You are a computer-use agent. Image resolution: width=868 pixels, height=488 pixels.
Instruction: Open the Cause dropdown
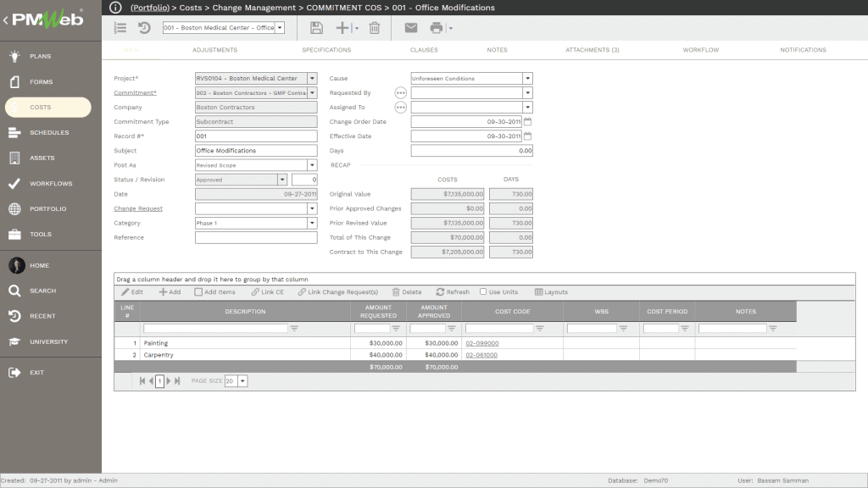point(528,78)
